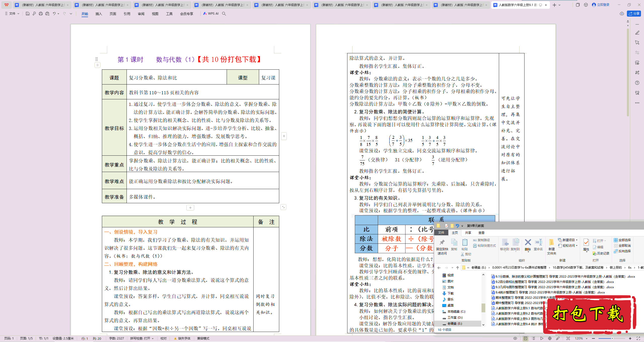Screen dimensions: 644x342
Task: Click Invert Selection in Explorer ribbon
Action: point(622,251)
